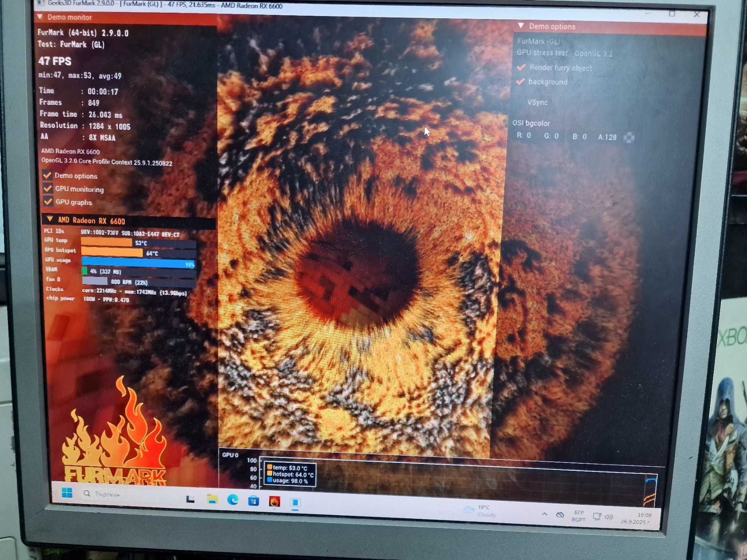Click the GPU usage 98% bar
This screenshot has height=560, width=747.
[138, 262]
